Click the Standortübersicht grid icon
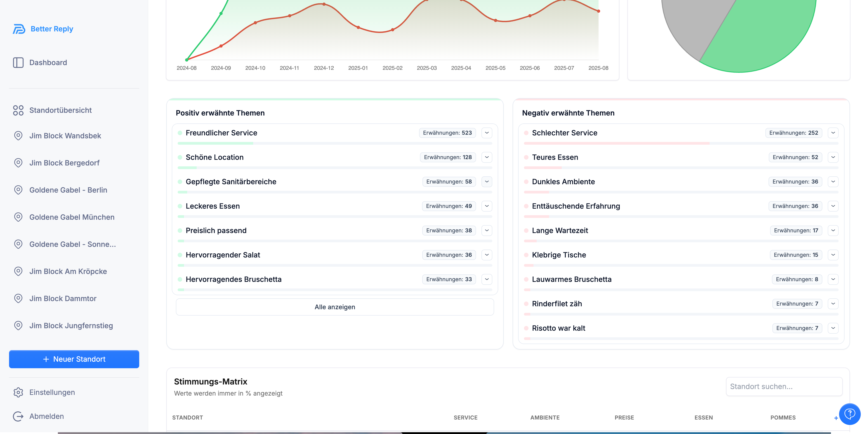The width and height of the screenshot is (868, 434). [18, 110]
